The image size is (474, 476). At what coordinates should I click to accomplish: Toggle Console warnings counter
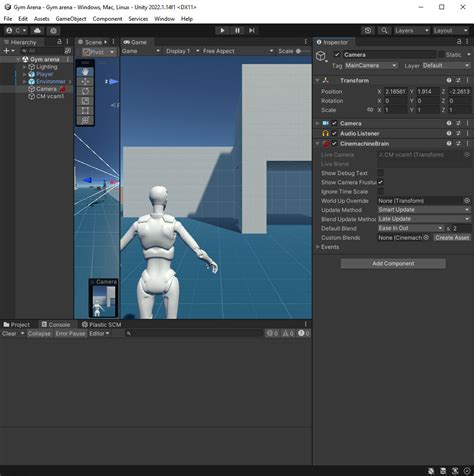point(288,333)
